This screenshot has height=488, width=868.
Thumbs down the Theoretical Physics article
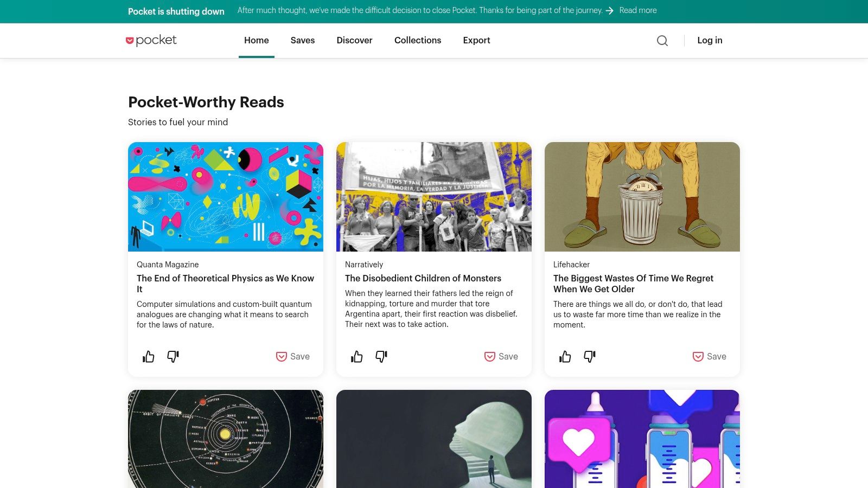point(173,356)
